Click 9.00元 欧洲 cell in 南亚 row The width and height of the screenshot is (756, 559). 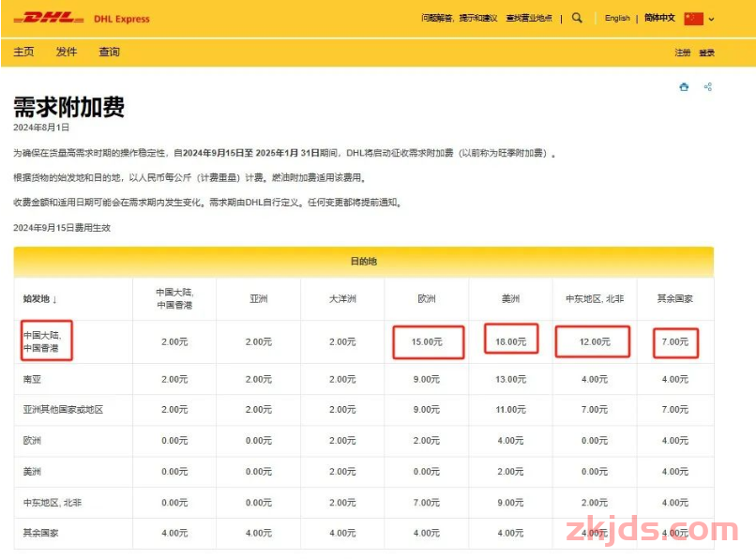pos(427,380)
